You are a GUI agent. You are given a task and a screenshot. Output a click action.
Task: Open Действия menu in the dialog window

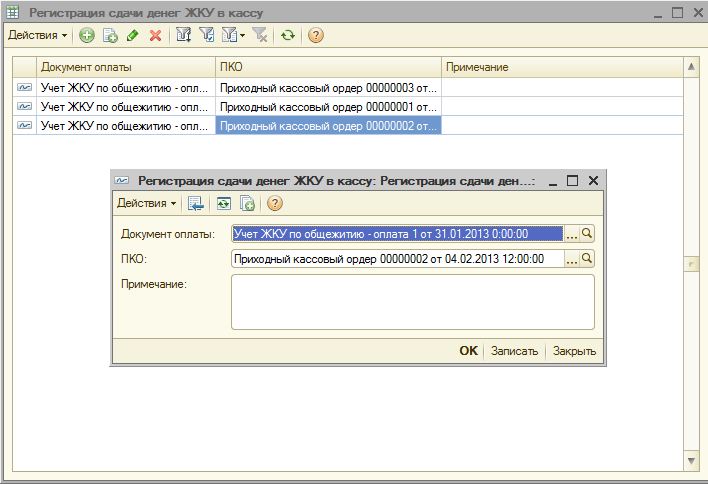pos(146,203)
